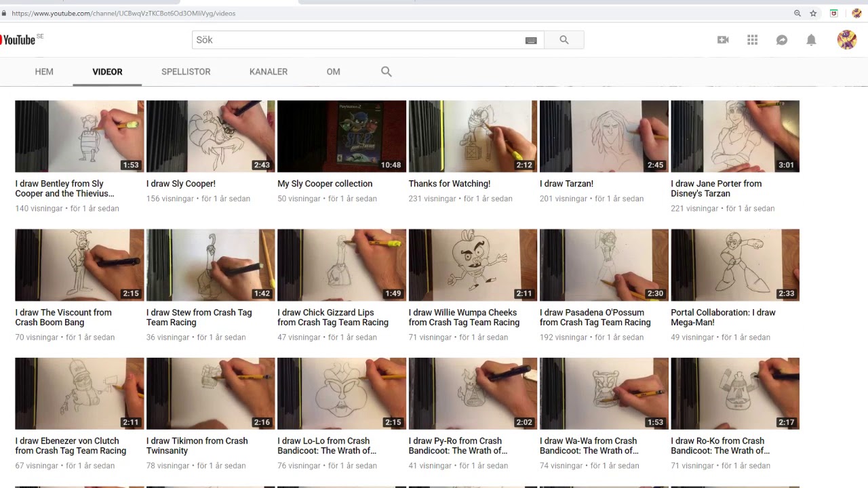Viewport: 868px width, 488px height.
Task: Click the channel search magnifier icon
Action: pyautogui.click(x=387, y=72)
